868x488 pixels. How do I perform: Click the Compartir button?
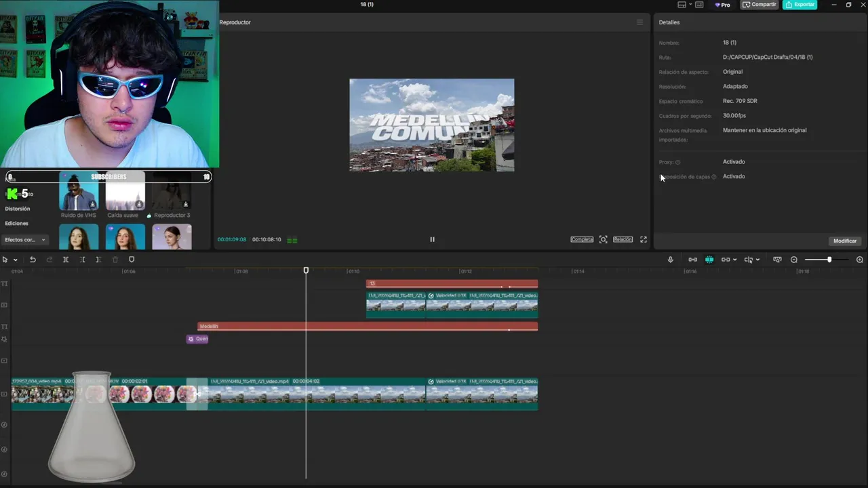[759, 5]
